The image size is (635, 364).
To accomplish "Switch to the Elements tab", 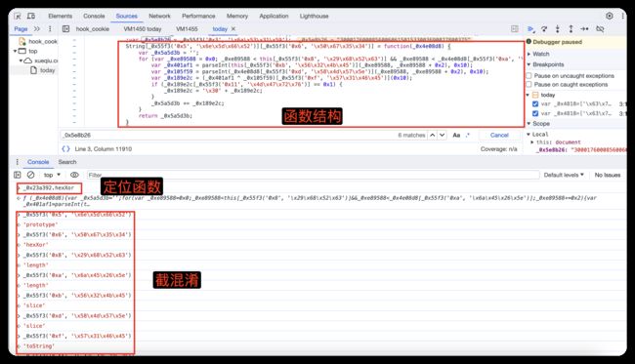I will pyautogui.click(x=60, y=17).
